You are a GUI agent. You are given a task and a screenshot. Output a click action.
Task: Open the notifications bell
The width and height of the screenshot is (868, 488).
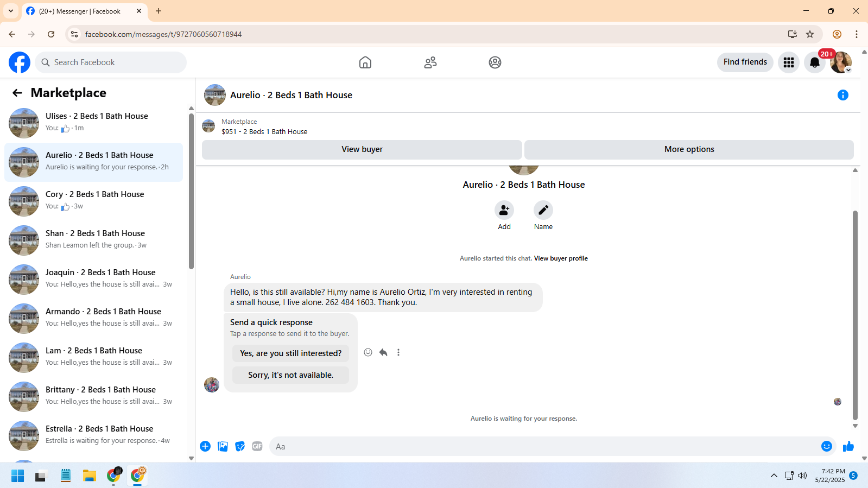tap(815, 62)
